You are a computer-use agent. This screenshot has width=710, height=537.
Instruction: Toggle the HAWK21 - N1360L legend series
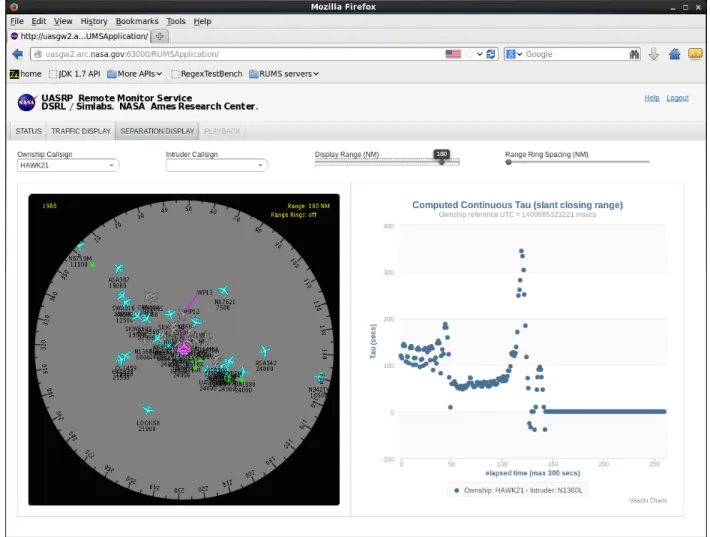coord(518,490)
